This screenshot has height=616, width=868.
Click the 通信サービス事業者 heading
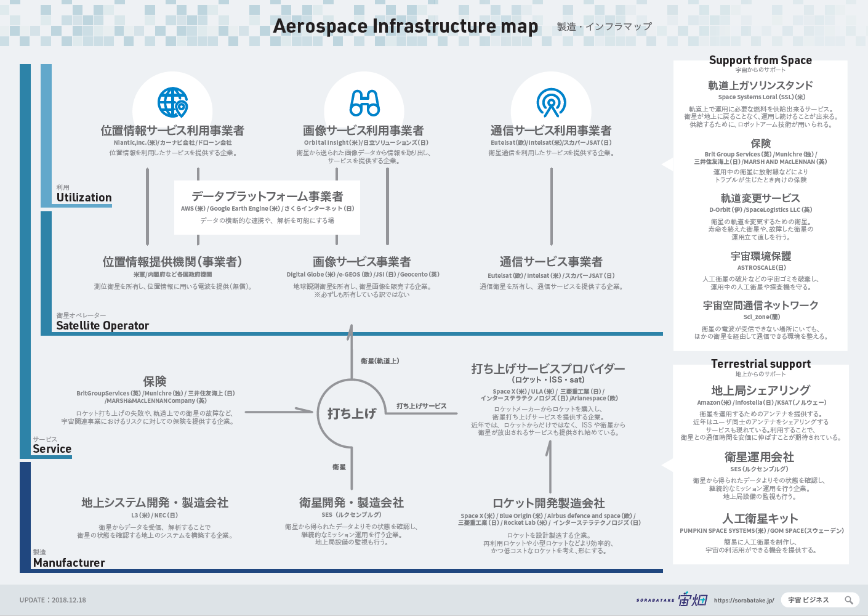pyautogui.click(x=551, y=262)
